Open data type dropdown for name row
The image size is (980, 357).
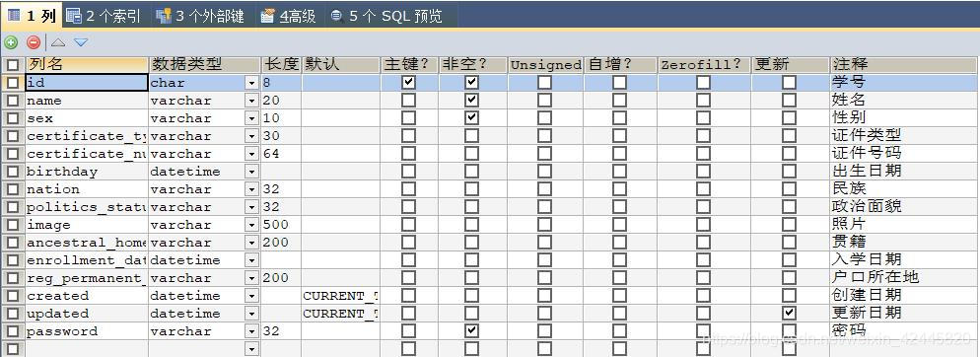[x=251, y=100]
